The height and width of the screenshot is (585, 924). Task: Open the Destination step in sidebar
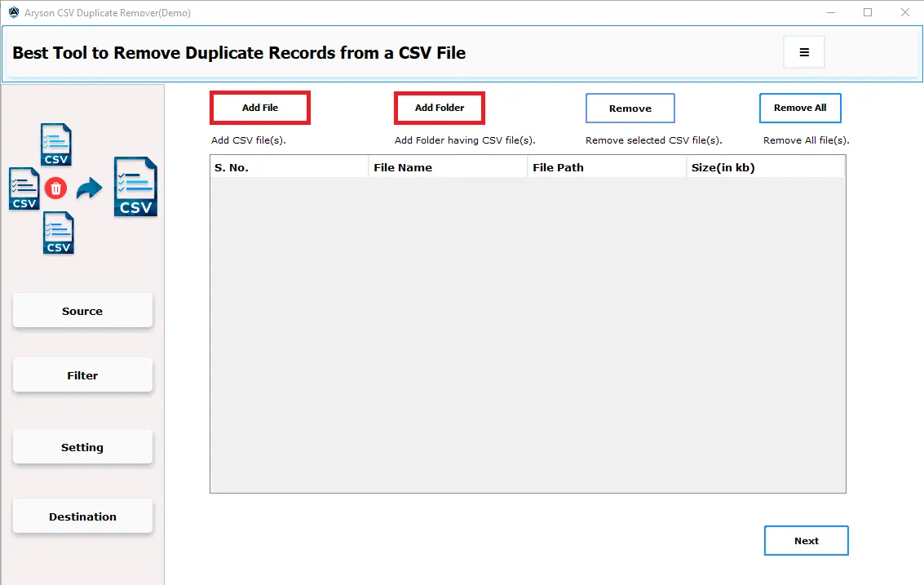pyautogui.click(x=82, y=516)
